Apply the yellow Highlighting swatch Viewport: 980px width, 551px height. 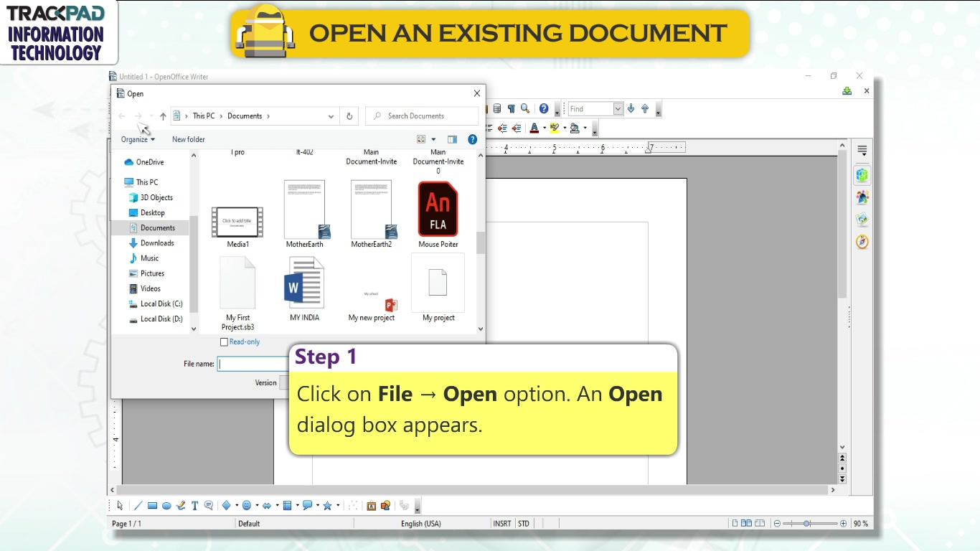tap(555, 128)
